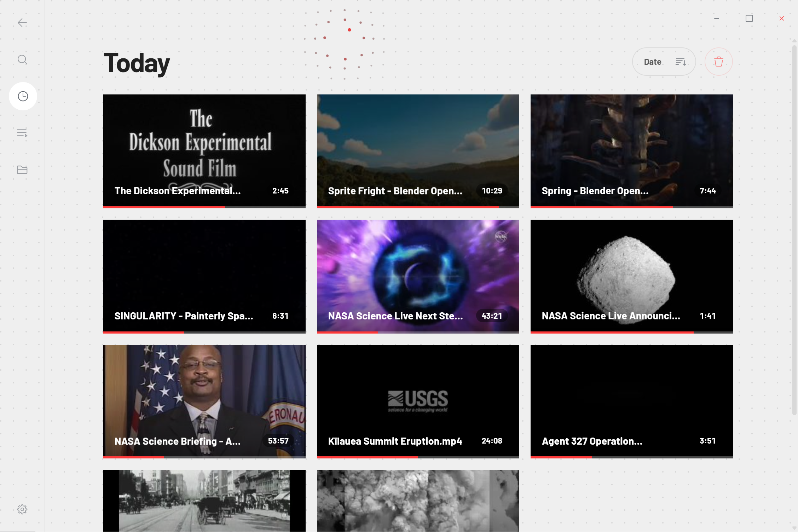The width and height of the screenshot is (798, 532).
Task: Play The Dickson Experimental Sound Film thumbnail
Action: [204, 151]
